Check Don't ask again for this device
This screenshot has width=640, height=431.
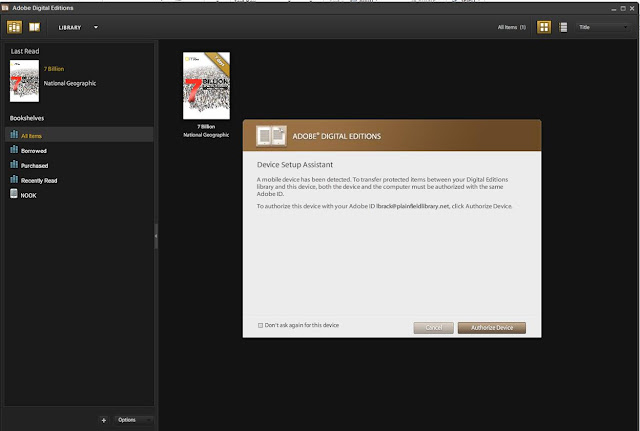click(260, 325)
